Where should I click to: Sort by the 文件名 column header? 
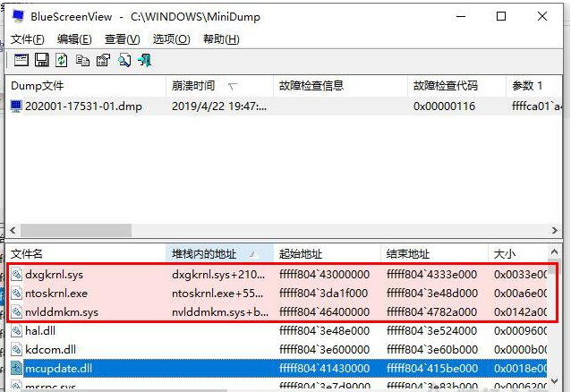pyautogui.click(x=85, y=253)
